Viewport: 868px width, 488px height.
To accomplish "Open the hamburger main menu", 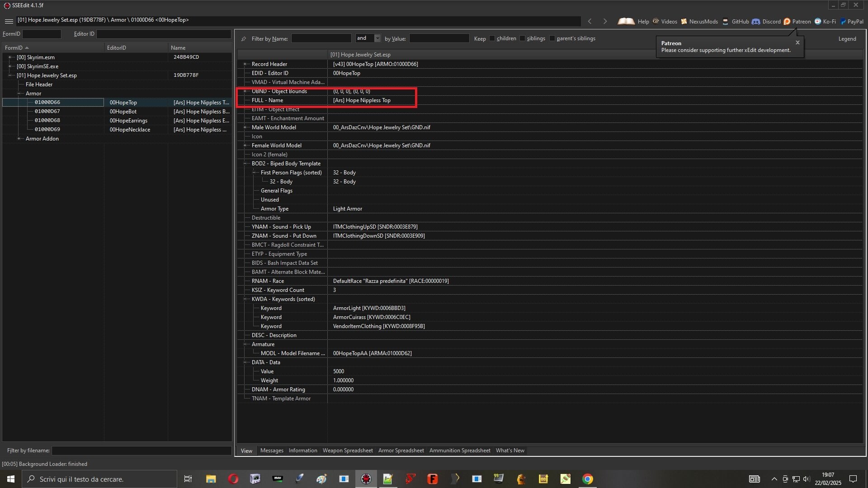I will click(9, 21).
